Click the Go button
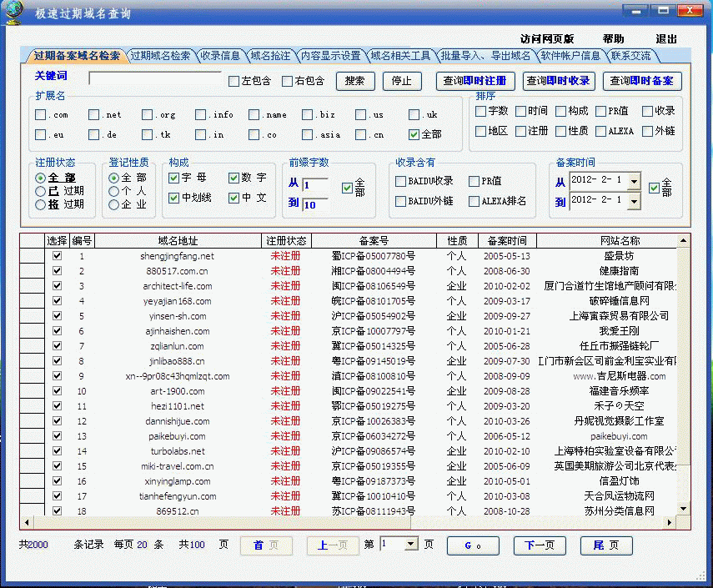 coord(473,545)
